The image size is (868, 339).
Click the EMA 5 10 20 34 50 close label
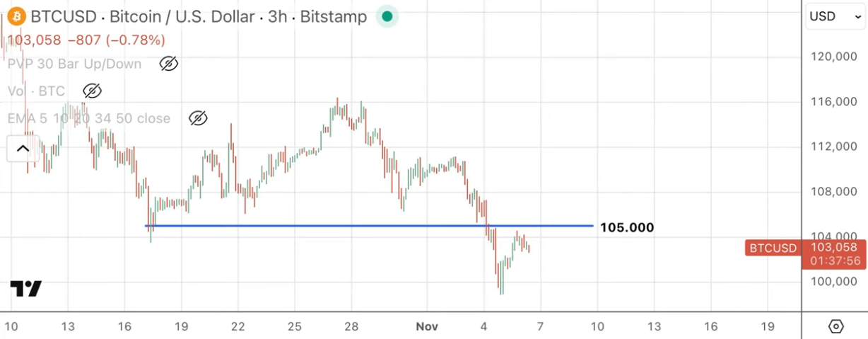point(89,118)
